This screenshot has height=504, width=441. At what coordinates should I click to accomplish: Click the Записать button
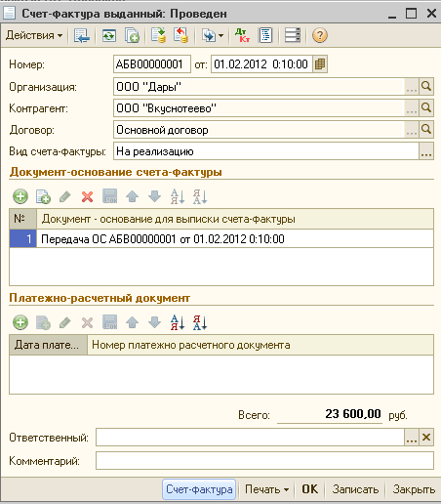click(x=355, y=489)
